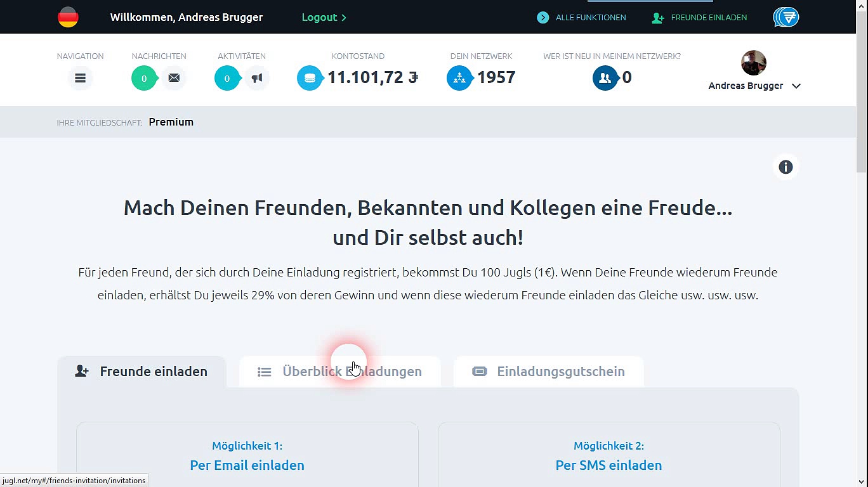Open the hamburger Navigation menu icon
Viewport: 868px width, 487px height.
point(80,78)
